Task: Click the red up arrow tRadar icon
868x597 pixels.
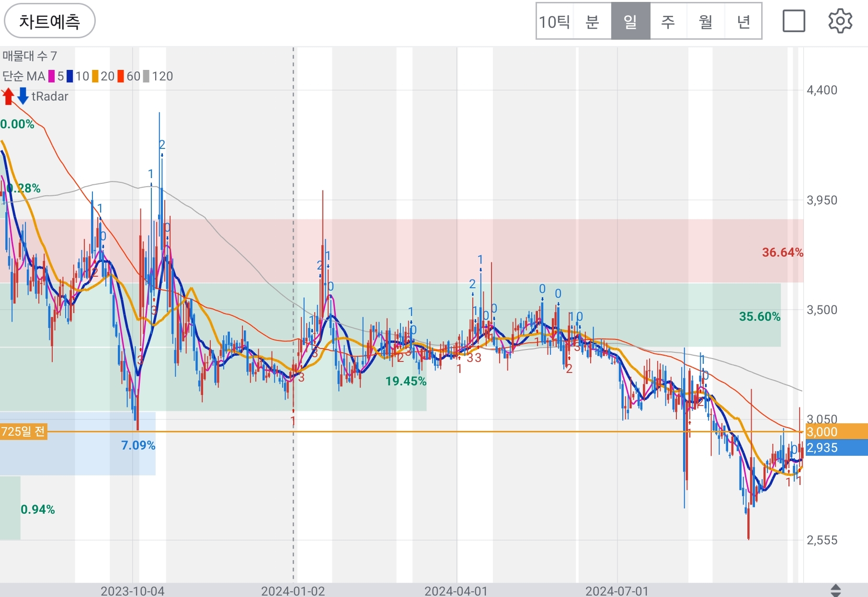Action: (8, 96)
